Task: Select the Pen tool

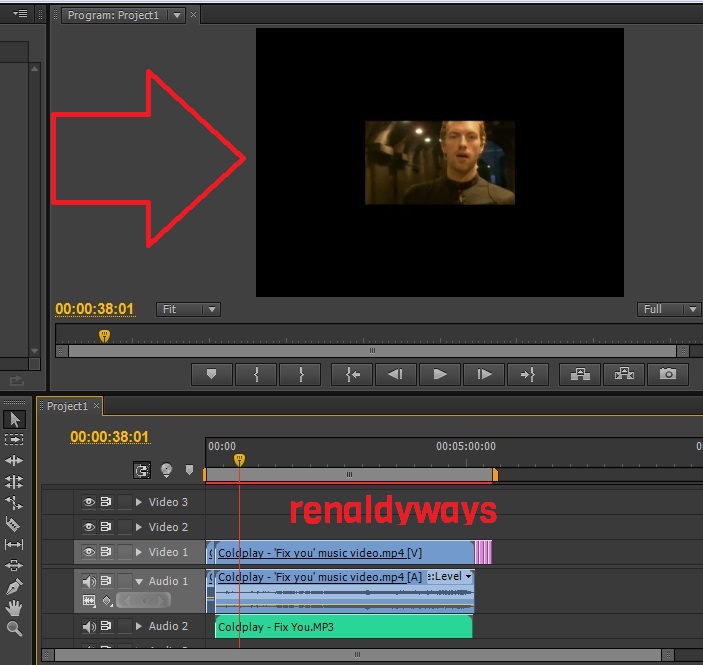Action: click(14, 586)
